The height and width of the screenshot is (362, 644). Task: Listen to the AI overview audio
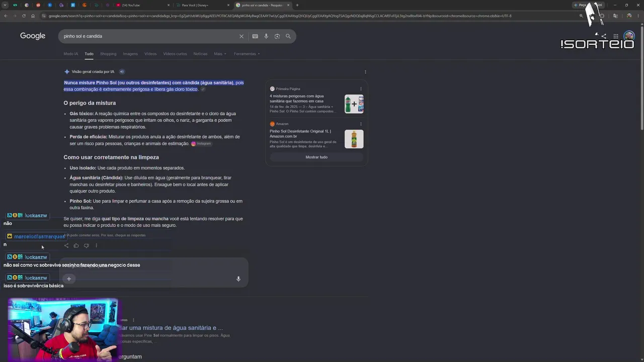tap(122, 72)
